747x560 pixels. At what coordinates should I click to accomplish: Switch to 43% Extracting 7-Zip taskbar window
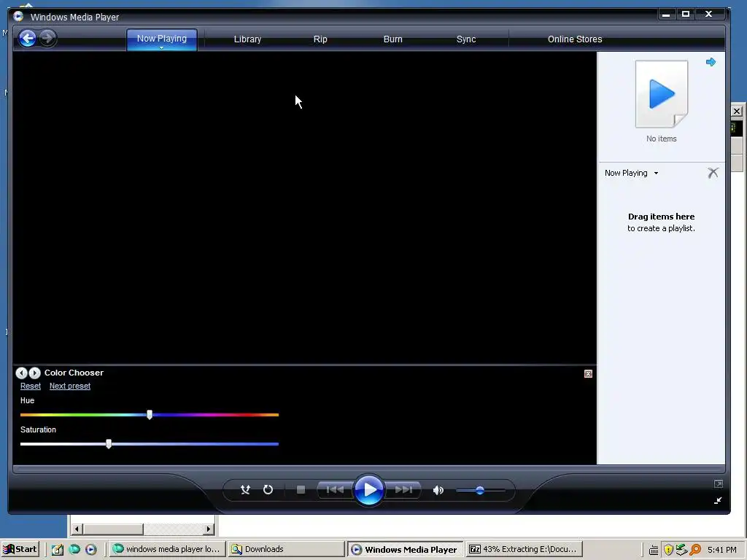[x=524, y=549]
